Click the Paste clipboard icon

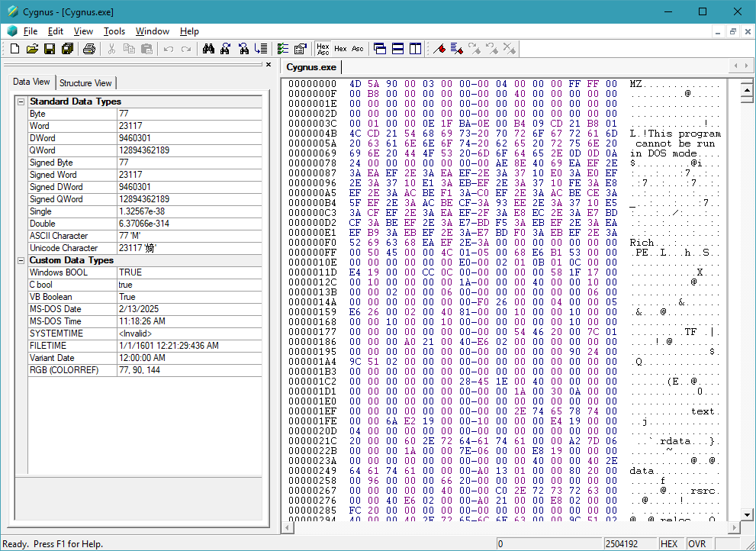(146, 49)
